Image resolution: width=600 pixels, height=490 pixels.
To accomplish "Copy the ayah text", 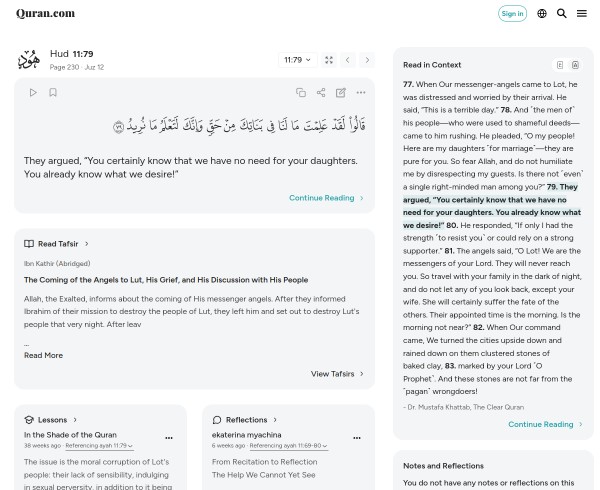I will [x=301, y=93].
